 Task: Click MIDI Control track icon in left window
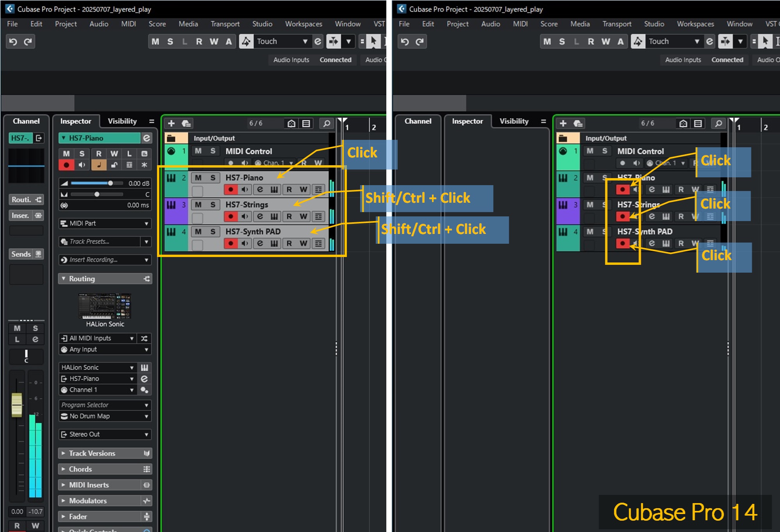(171, 151)
